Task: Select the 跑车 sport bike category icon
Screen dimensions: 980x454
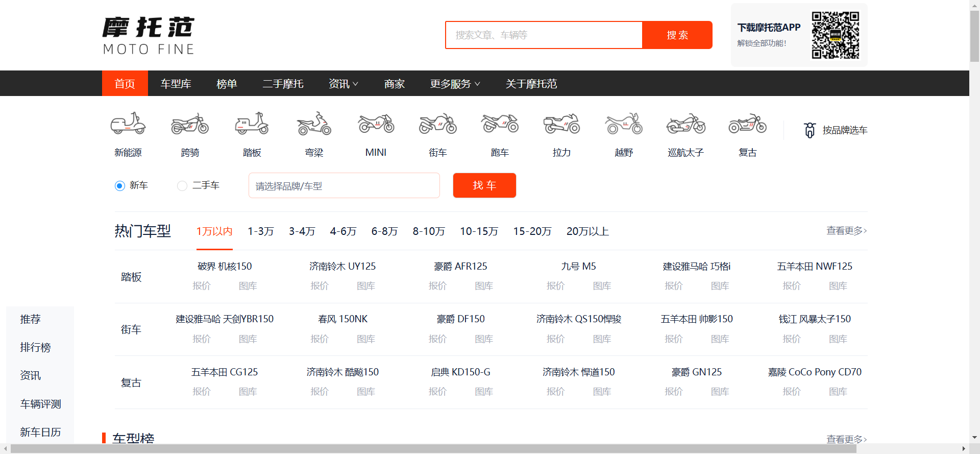Action: [500, 124]
